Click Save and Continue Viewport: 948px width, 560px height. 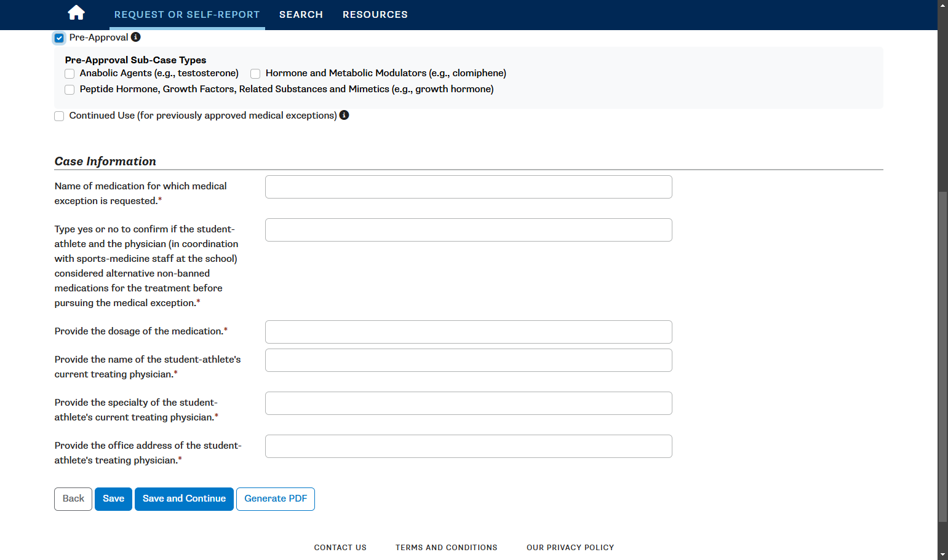point(184,499)
